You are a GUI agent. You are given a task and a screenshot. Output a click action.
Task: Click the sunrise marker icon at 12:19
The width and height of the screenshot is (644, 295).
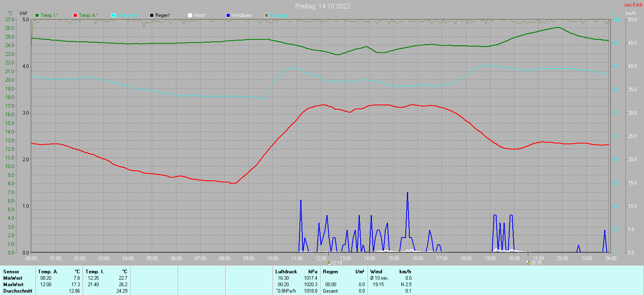click(x=328, y=262)
